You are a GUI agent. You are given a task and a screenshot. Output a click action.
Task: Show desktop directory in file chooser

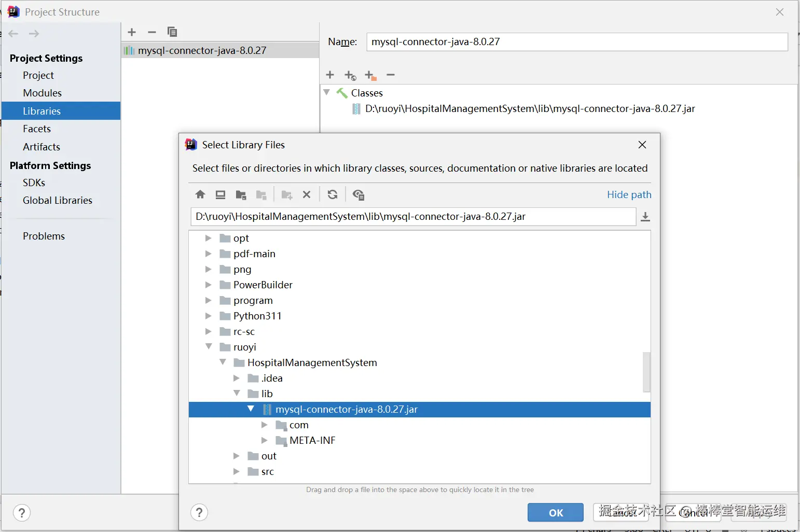coord(220,194)
